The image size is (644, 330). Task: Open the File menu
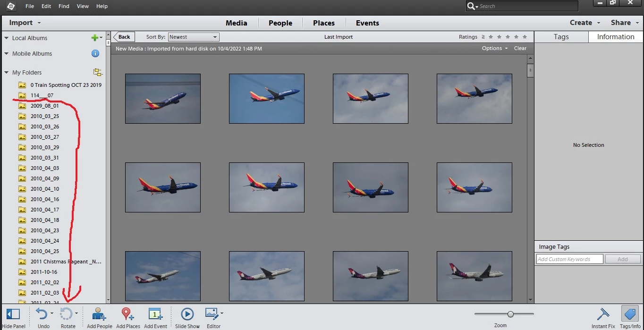(x=30, y=6)
